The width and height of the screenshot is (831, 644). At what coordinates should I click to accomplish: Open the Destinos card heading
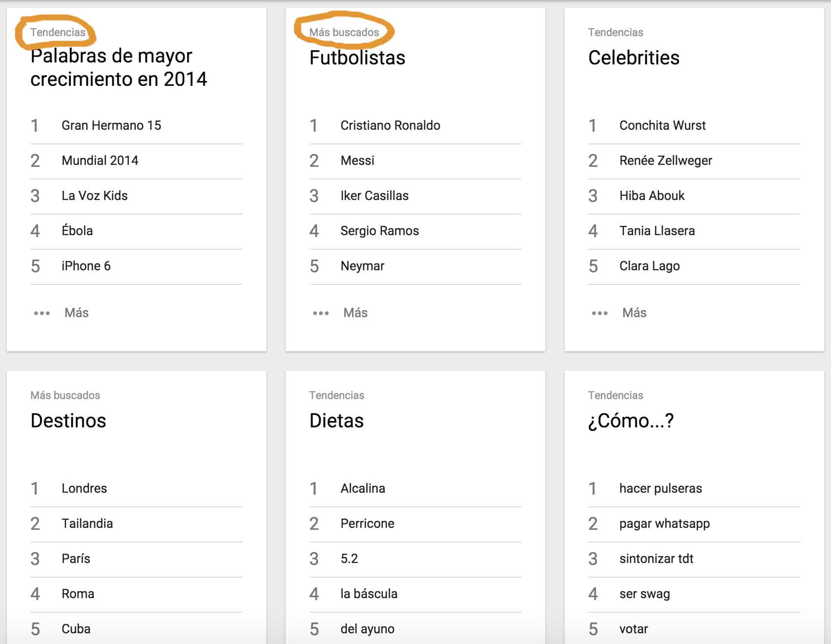coord(68,421)
